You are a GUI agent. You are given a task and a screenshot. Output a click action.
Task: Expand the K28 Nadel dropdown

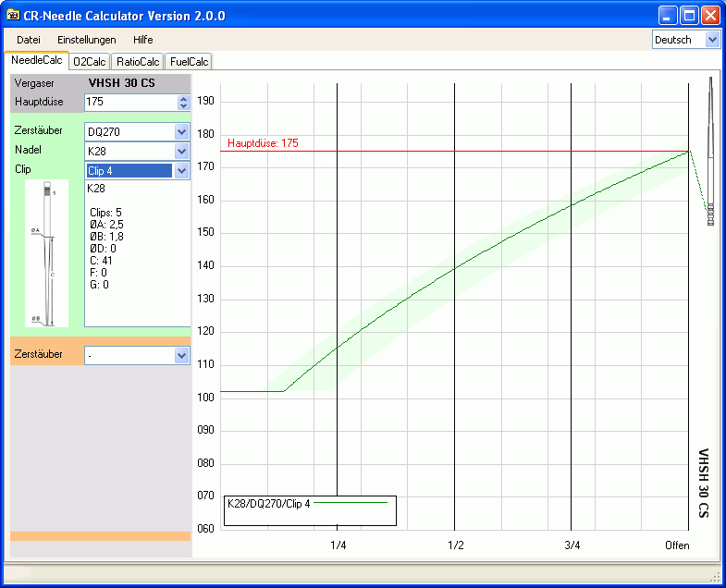point(182,152)
